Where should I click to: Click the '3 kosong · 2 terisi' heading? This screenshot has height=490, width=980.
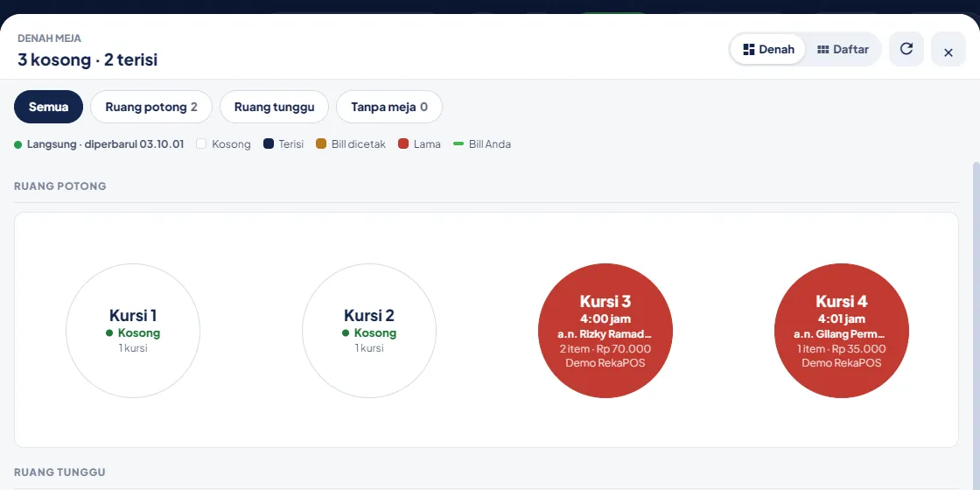pyautogui.click(x=87, y=60)
